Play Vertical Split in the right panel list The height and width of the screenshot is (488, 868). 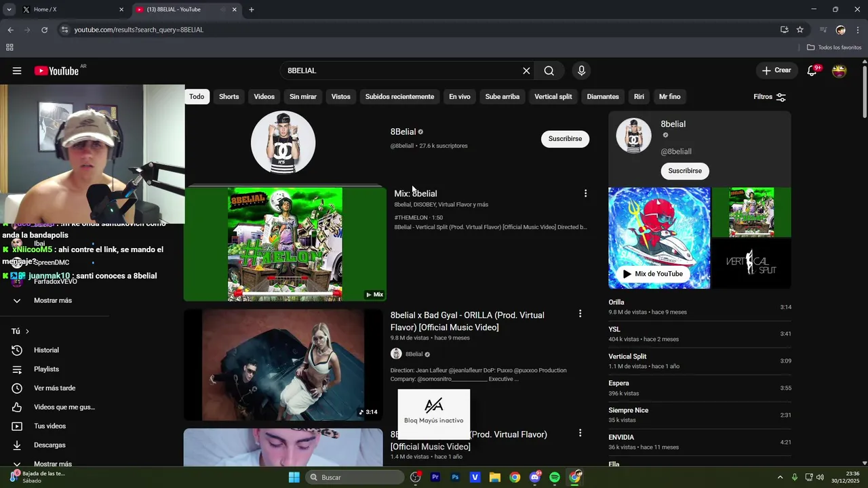(x=700, y=361)
